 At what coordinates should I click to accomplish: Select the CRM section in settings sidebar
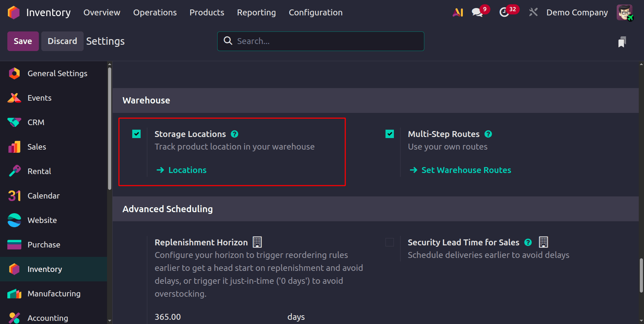[x=36, y=122]
